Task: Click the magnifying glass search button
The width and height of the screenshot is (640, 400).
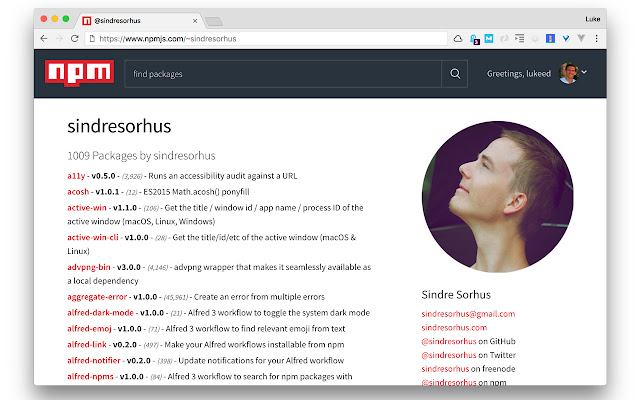Action: [x=455, y=74]
